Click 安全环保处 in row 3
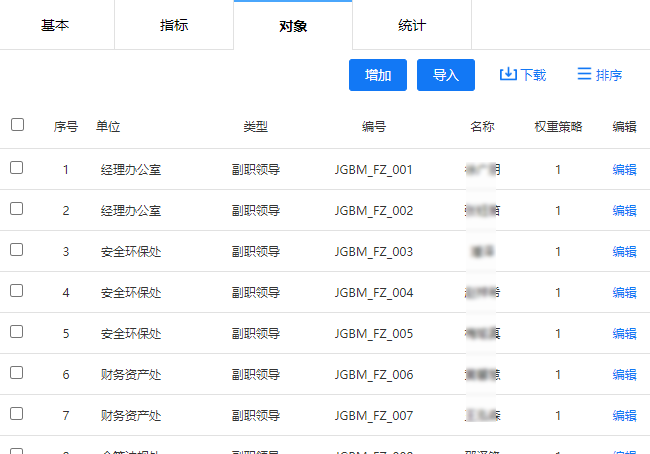Viewport: 650px width, 454px height. 131,252
